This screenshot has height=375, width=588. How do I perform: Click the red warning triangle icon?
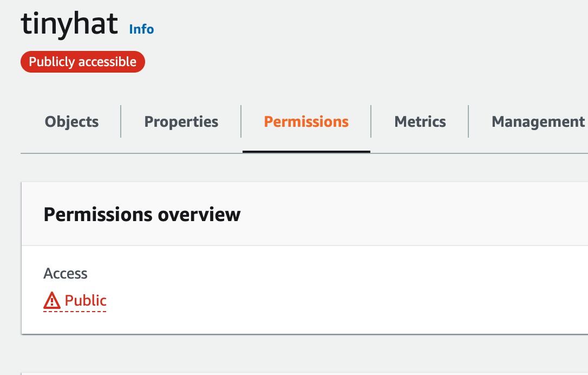[52, 300]
